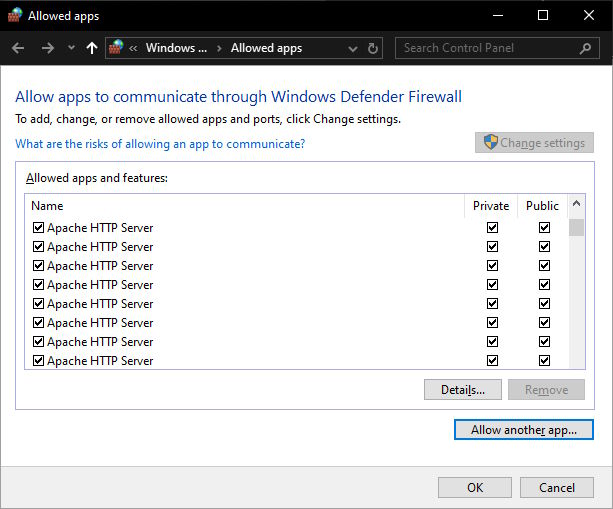The width and height of the screenshot is (613, 509).
Task: Click the firewall icon in address bar
Action: click(x=116, y=47)
